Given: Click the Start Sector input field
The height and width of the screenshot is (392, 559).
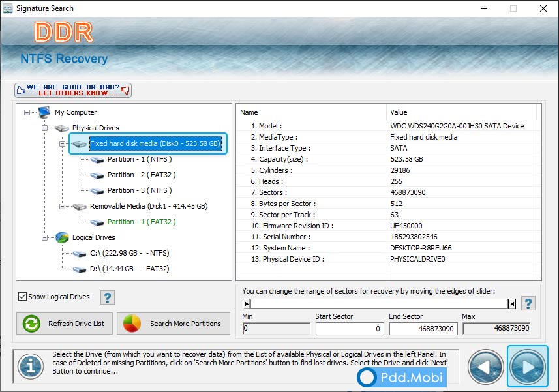Looking at the screenshot, I should pyautogui.click(x=350, y=329).
